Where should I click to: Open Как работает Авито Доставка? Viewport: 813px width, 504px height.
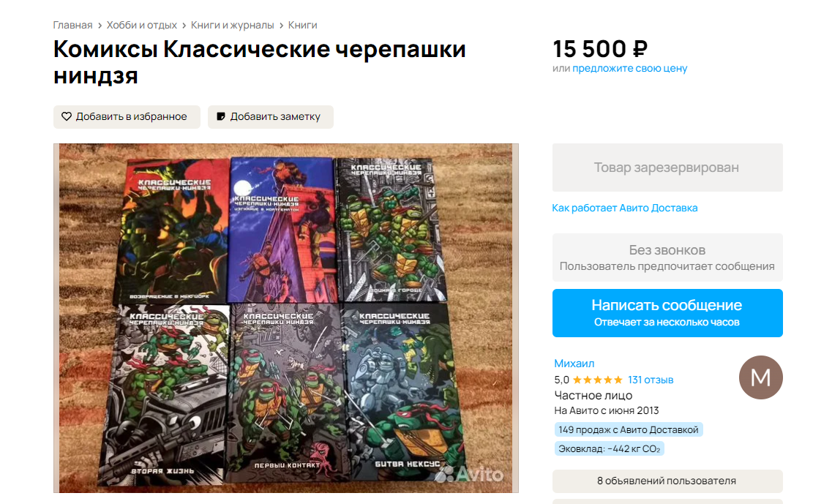pos(625,208)
